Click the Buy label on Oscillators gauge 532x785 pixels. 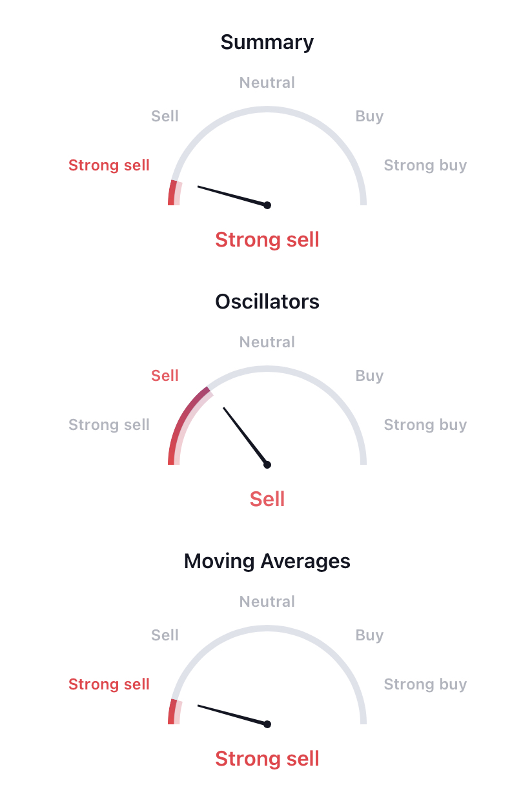(x=369, y=376)
